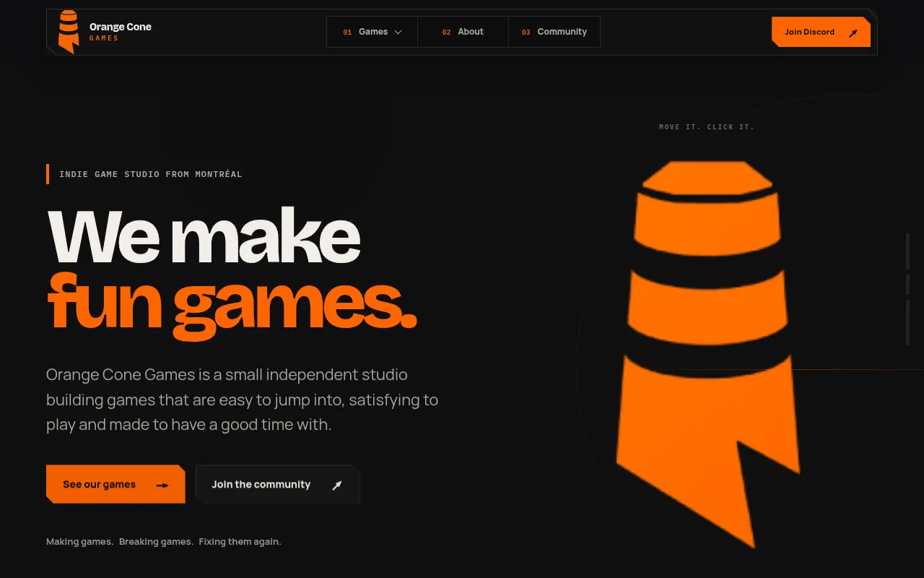The width and height of the screenshot is (924, 578).
Task: Click the 'We make' headline text
Action: [x=204, y=236]
